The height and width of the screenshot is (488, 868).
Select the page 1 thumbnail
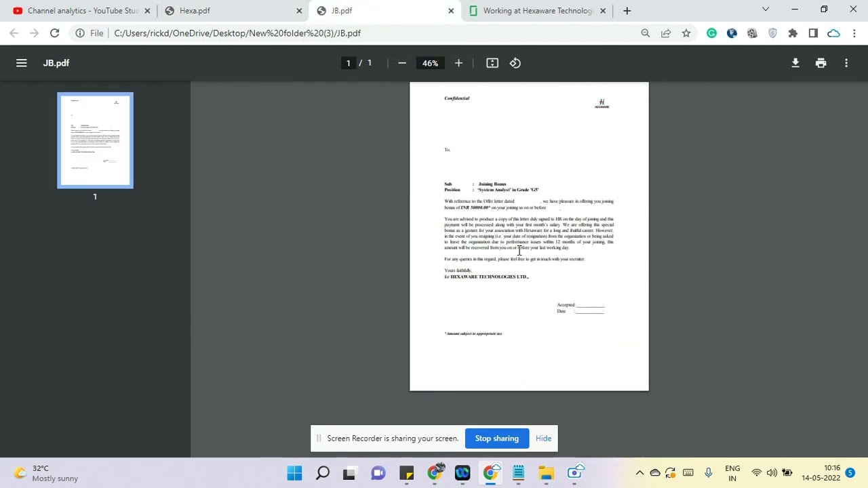(x=95, y=140)
